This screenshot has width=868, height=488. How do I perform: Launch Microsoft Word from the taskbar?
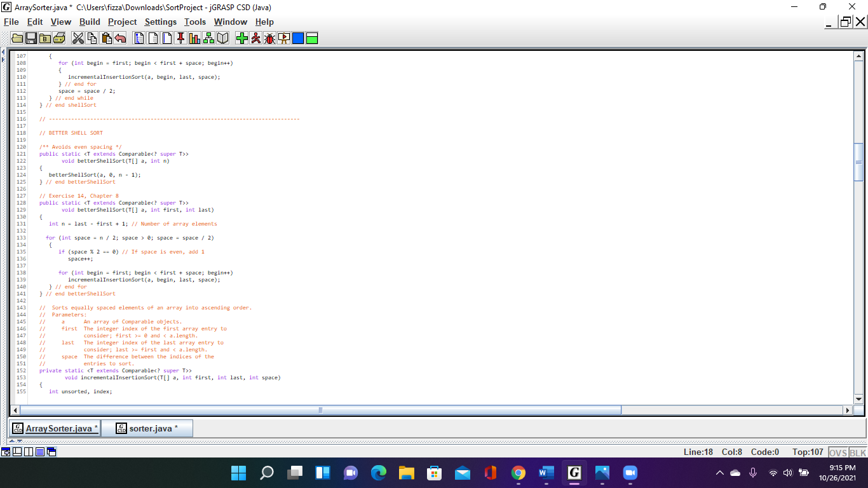[545, 473]
